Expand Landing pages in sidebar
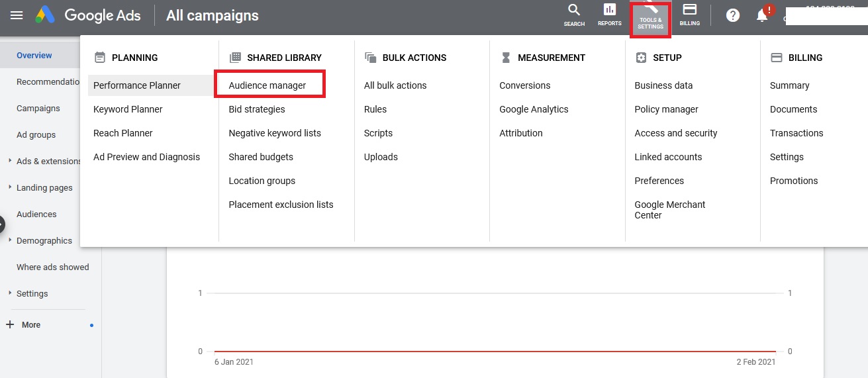Screen dimensions: 868x378 (10, 187)
